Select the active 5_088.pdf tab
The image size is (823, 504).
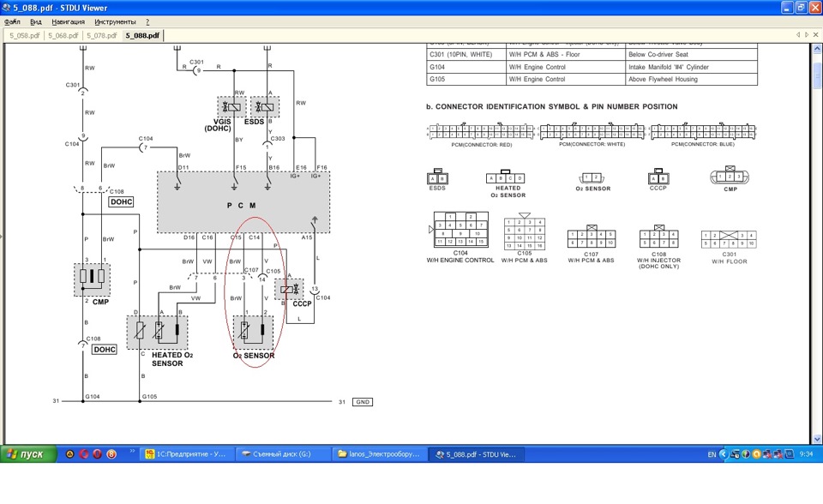(x=142, y=36)
